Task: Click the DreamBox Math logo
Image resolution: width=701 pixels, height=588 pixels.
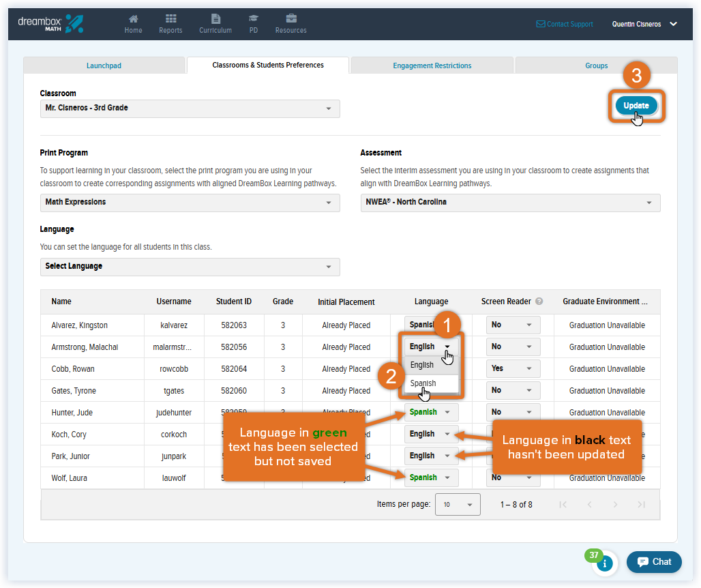Action: 50,24
